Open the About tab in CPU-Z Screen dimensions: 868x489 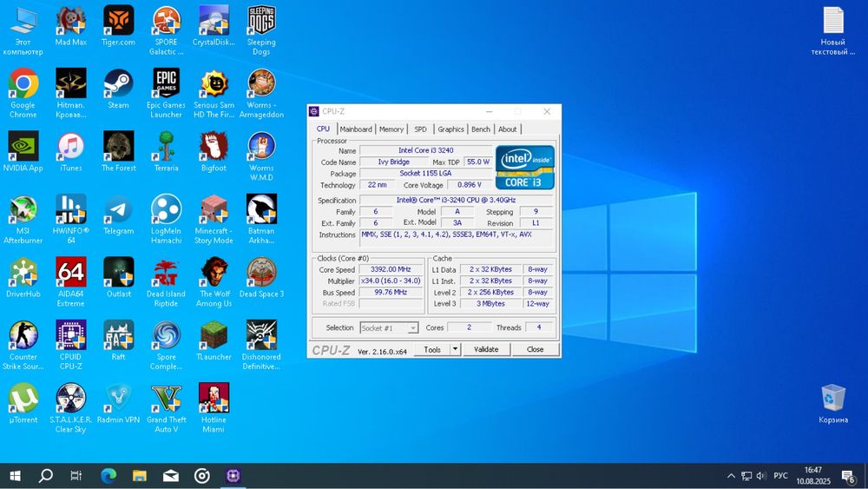[507, 129]
